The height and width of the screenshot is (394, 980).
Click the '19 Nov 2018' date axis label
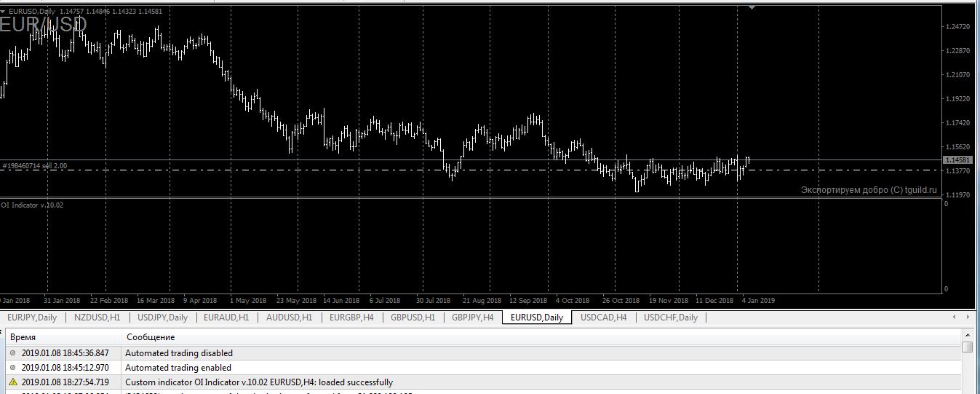point(669,300)
